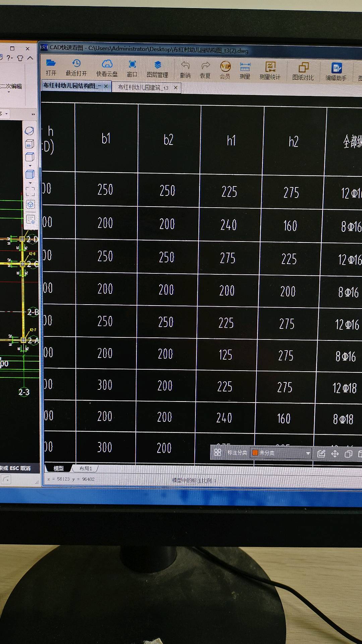Screen dimensions: 362x644
Task: Click the h1 column header
Action: point(231,141)
